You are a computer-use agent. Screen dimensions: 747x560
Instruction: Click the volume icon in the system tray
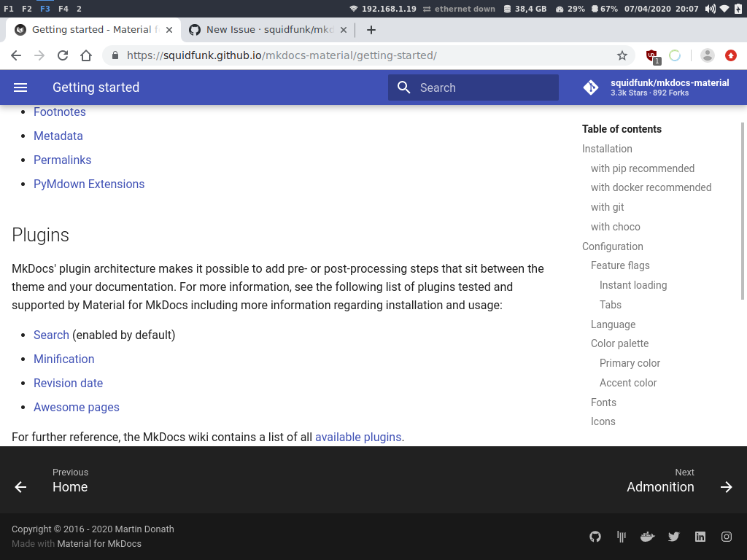pos(710,9)
